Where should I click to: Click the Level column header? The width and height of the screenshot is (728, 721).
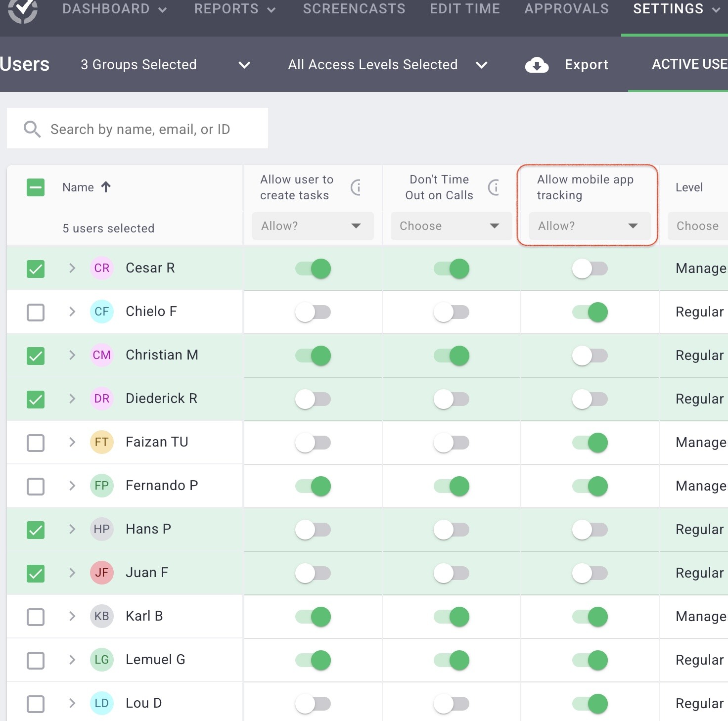click(689, 187)
